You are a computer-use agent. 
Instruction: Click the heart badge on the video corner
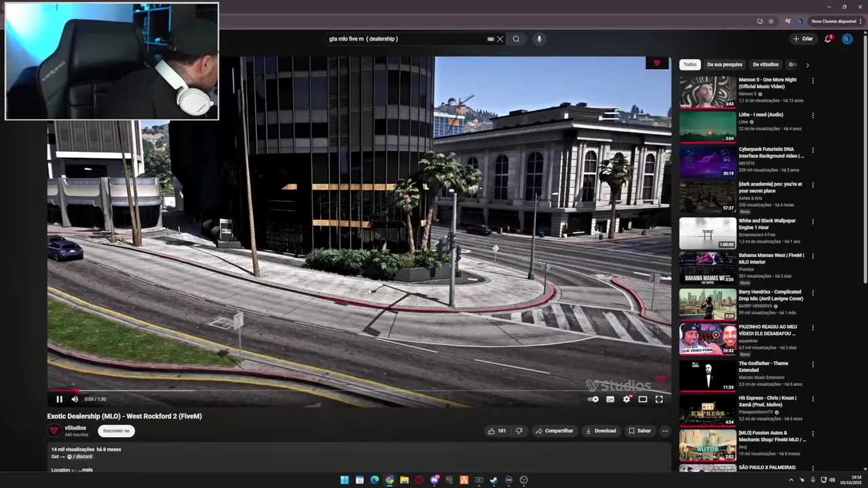point(656,63)
